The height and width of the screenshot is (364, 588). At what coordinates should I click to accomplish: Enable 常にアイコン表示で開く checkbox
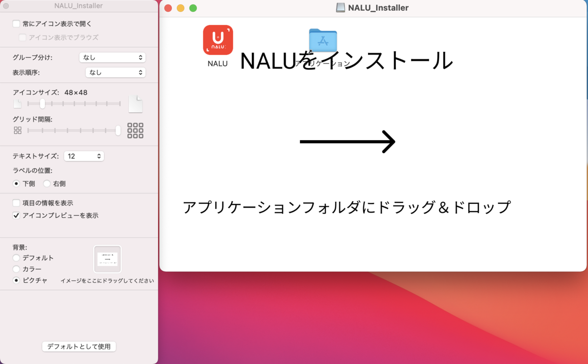[17, 24]
